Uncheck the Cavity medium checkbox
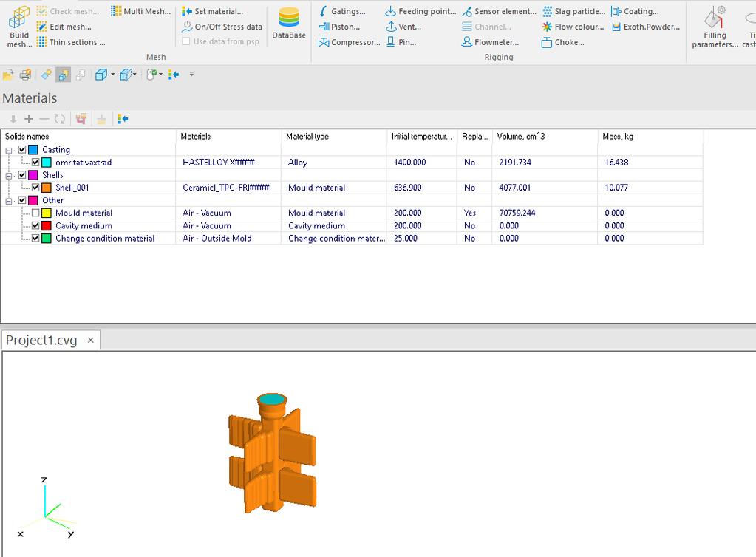 click(35, 225)
